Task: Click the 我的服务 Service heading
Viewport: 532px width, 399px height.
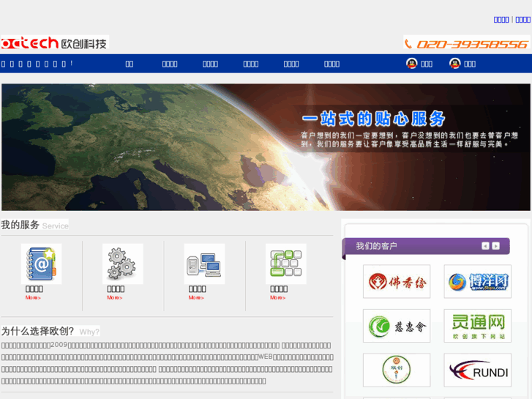Action: [x=34, y=225]
